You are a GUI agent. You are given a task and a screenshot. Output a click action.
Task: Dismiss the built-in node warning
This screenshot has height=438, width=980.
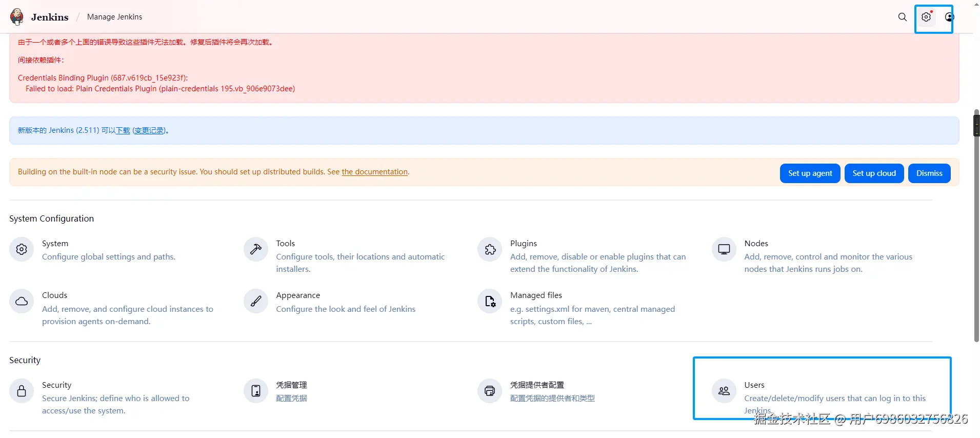pos(929,173)
